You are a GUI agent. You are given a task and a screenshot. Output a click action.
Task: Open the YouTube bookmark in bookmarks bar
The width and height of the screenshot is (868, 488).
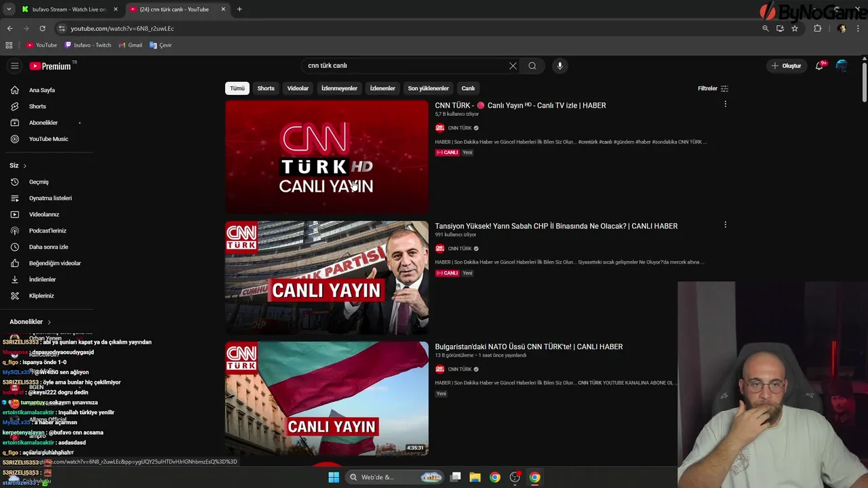point(41,45)
